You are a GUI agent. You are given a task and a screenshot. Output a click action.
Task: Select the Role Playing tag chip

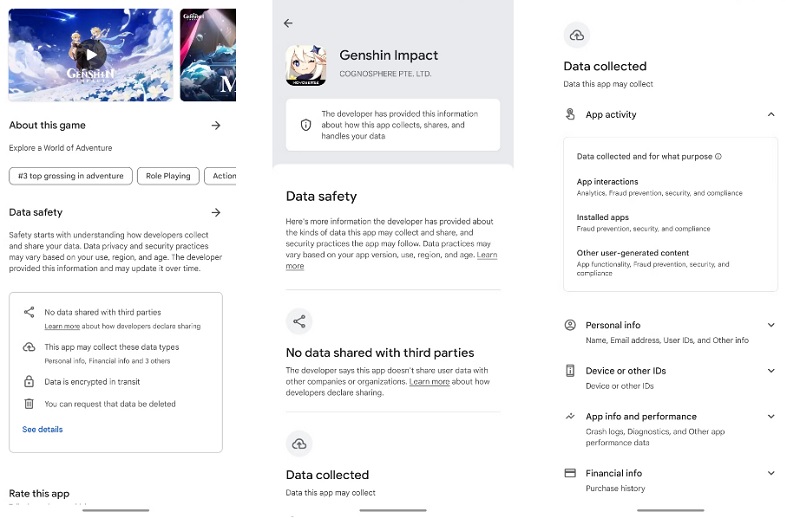click(168, 176)
